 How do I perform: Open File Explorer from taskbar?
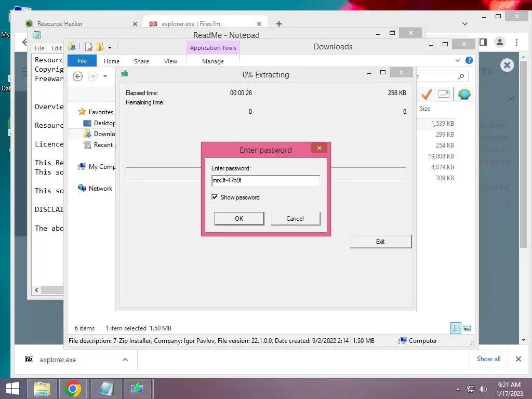[x=42, y=389]
